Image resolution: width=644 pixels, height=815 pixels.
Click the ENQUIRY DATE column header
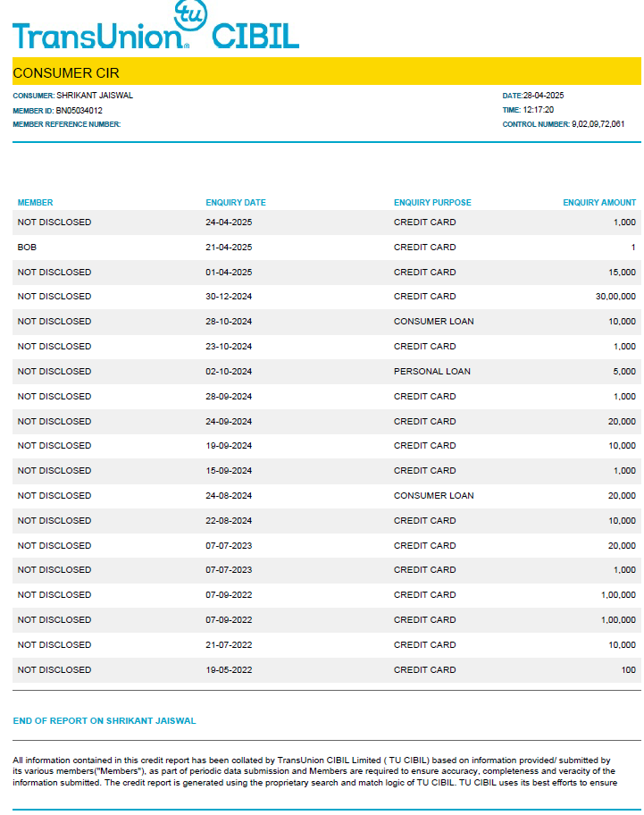click(x=236, y=203)
